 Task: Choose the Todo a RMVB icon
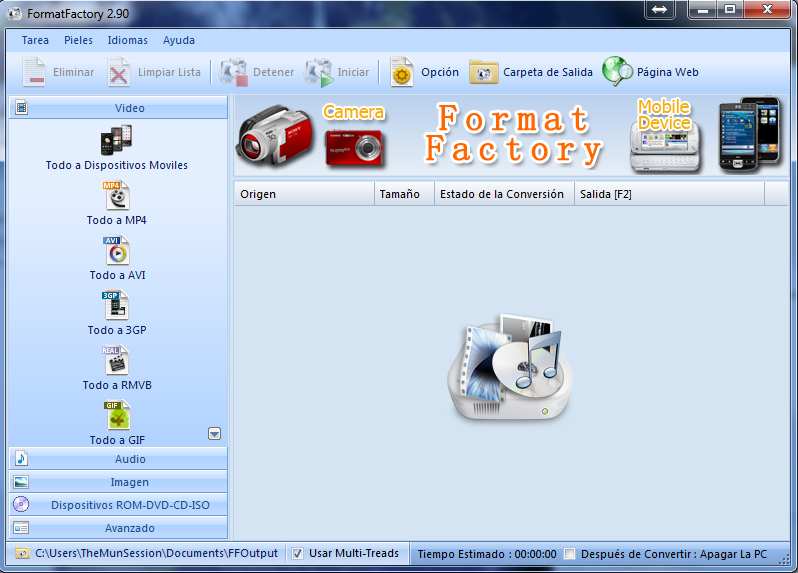[116, 360]
